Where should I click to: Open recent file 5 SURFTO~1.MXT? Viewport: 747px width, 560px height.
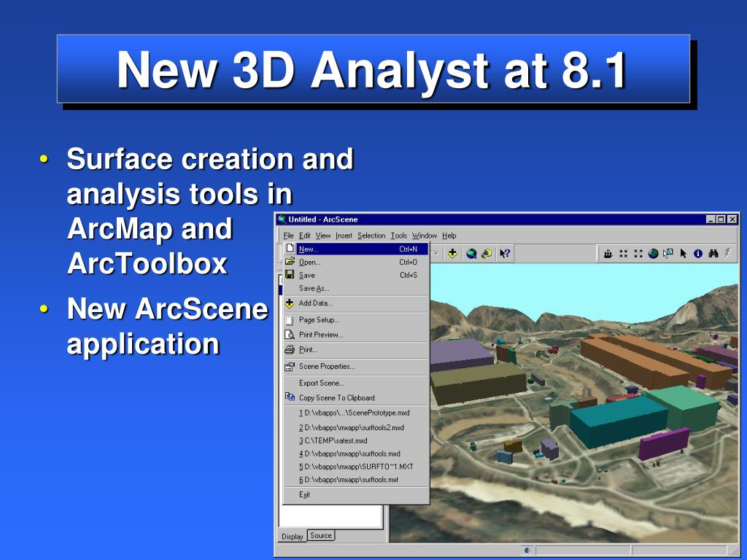tap(356, 467)
